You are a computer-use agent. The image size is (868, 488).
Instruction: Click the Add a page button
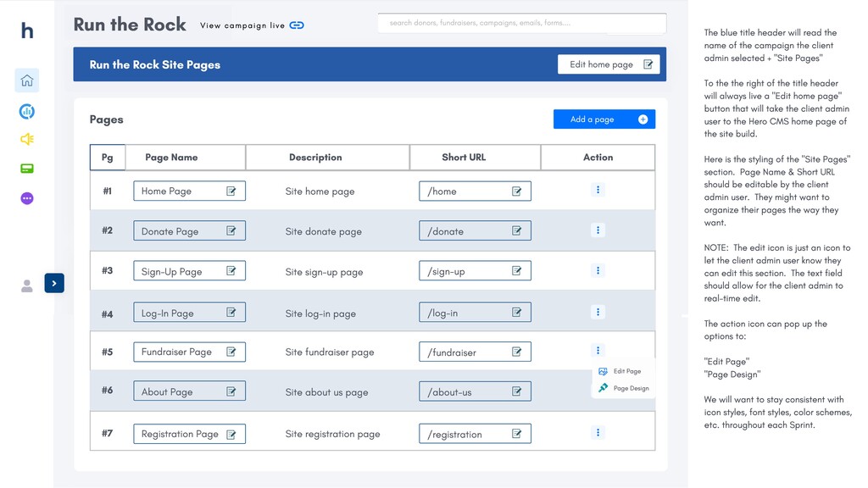(x=604, y=119)
